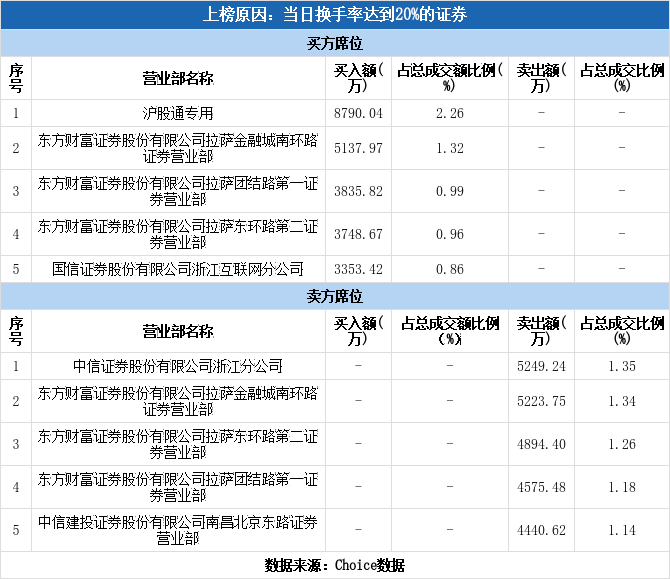Click the ratio value 1.35
The height and width of the screenshot is (579, 670).
(x=622, y=366)
